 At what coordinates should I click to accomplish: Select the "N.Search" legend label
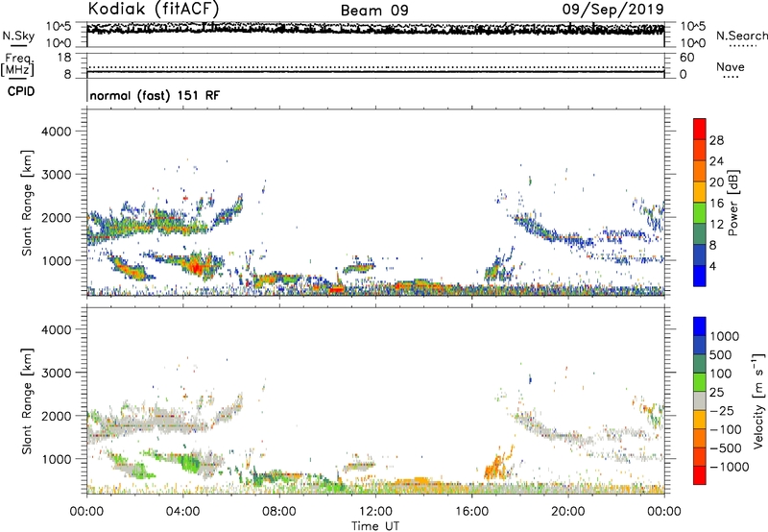pyautogui.click(x=741, y=36)
